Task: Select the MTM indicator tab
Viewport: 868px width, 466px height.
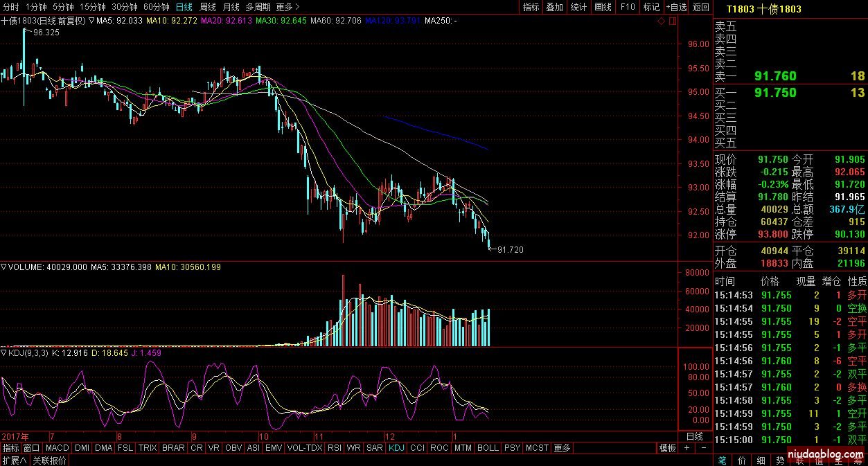Action: pos(463,448)
